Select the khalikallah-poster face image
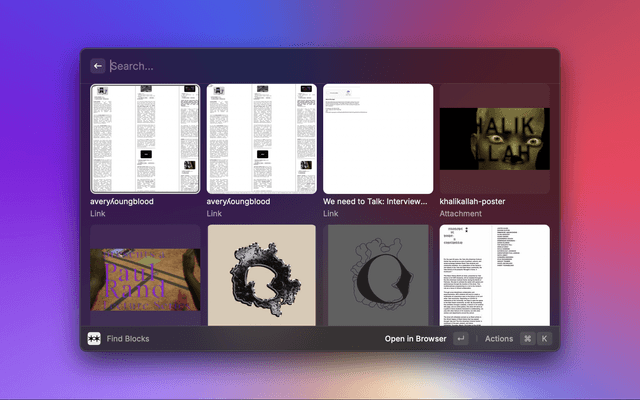The image size is (640, 400). click(x=494, y=138)
